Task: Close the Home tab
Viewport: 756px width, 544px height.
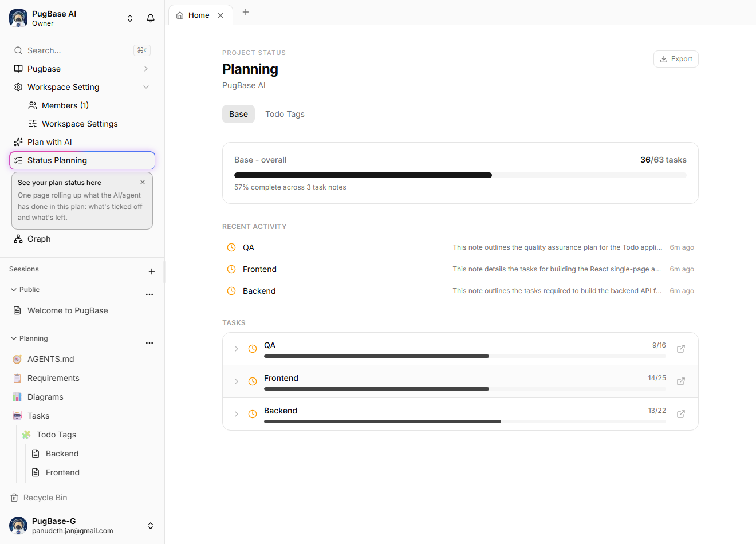Action: coord(220,15)
